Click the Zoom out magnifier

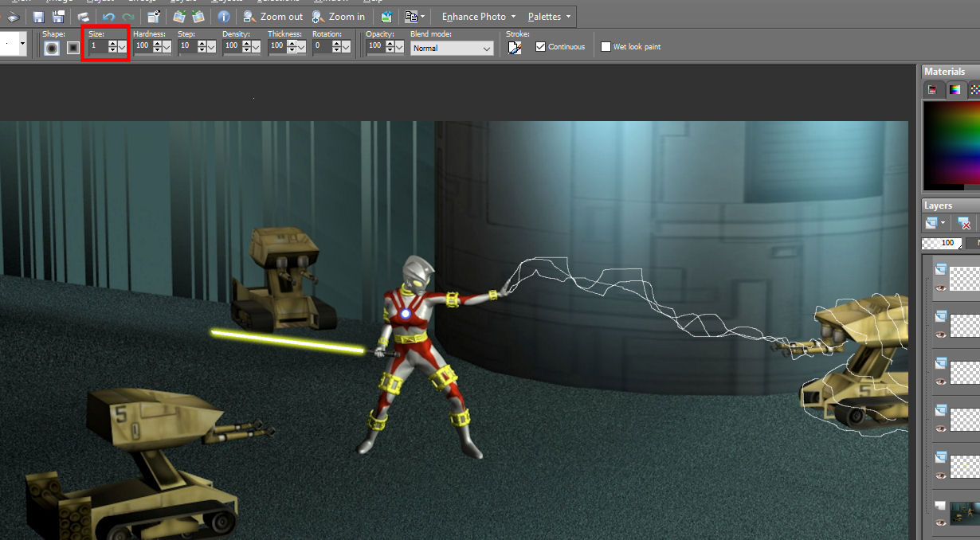tap(249, 16)
